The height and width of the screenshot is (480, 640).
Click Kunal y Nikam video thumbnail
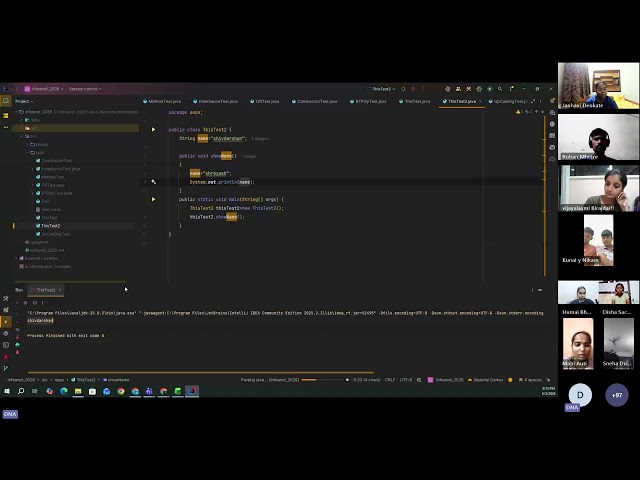click(598, 240)
